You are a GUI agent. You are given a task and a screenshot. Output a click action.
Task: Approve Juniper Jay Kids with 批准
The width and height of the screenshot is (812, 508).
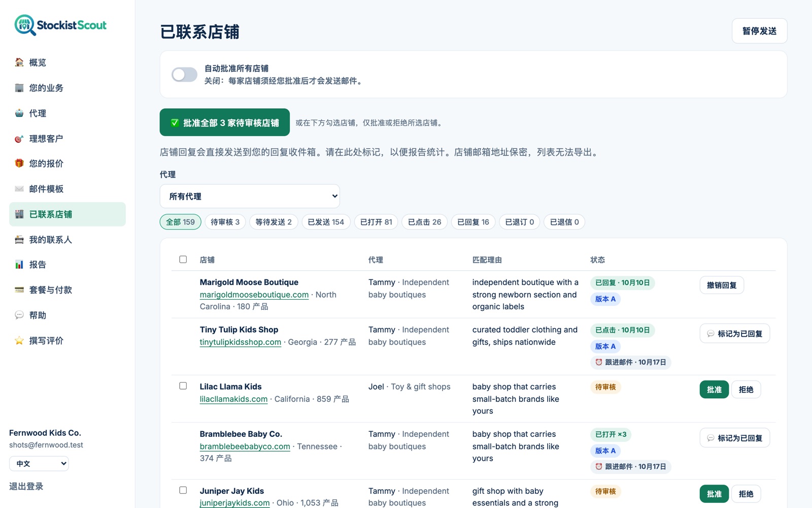714,494
